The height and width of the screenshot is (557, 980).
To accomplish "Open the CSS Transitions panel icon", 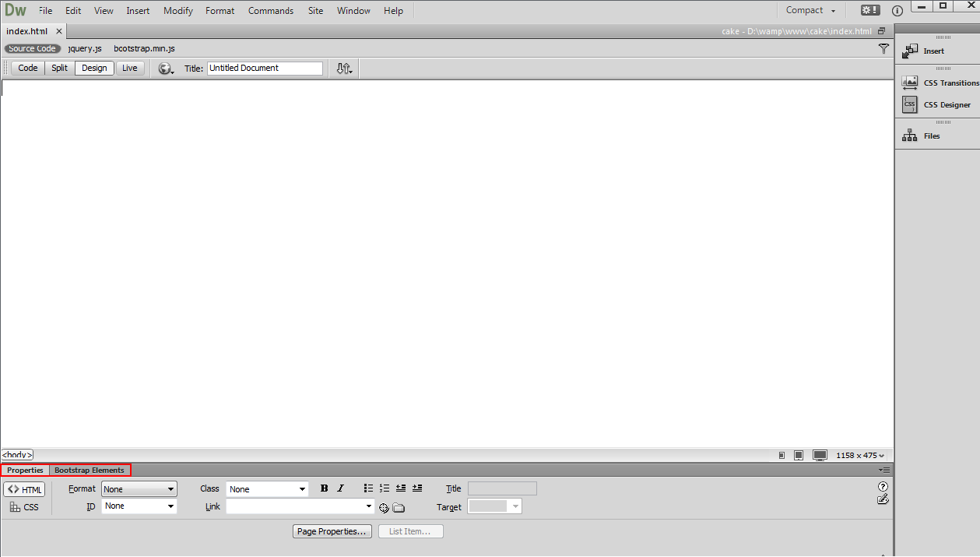I will [910, 83].
